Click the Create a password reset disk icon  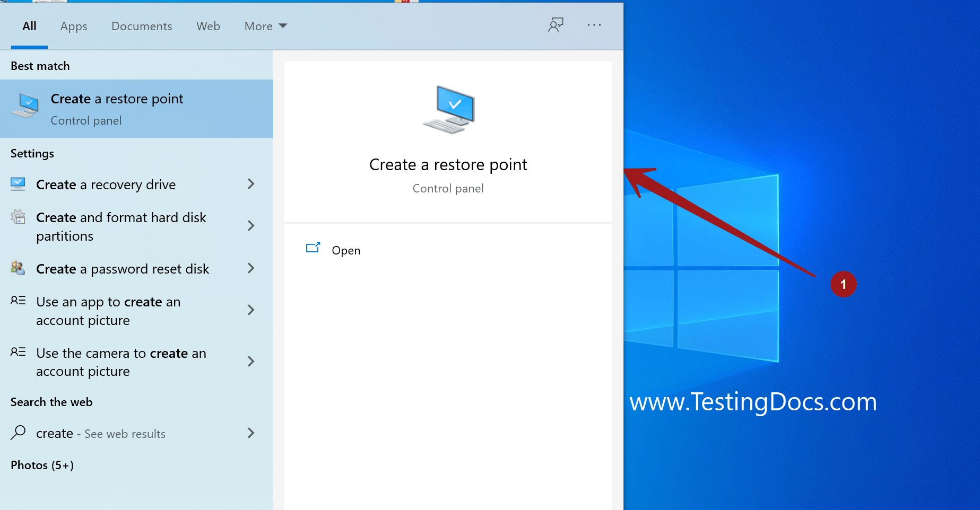(x=18, y=268)
